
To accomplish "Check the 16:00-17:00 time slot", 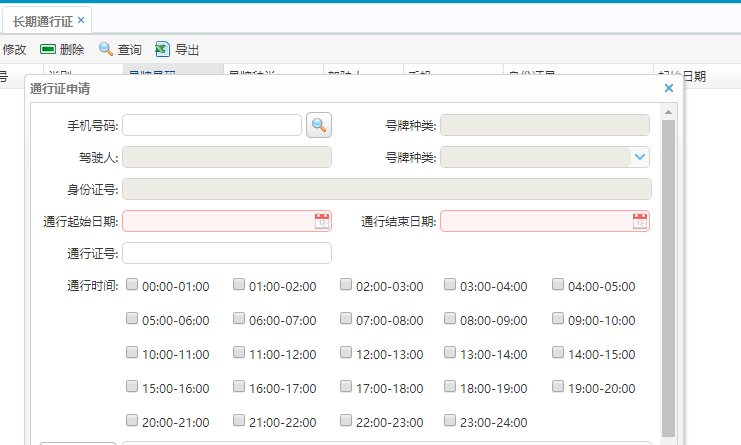I will pyautogui.click(x=239, y=386).
